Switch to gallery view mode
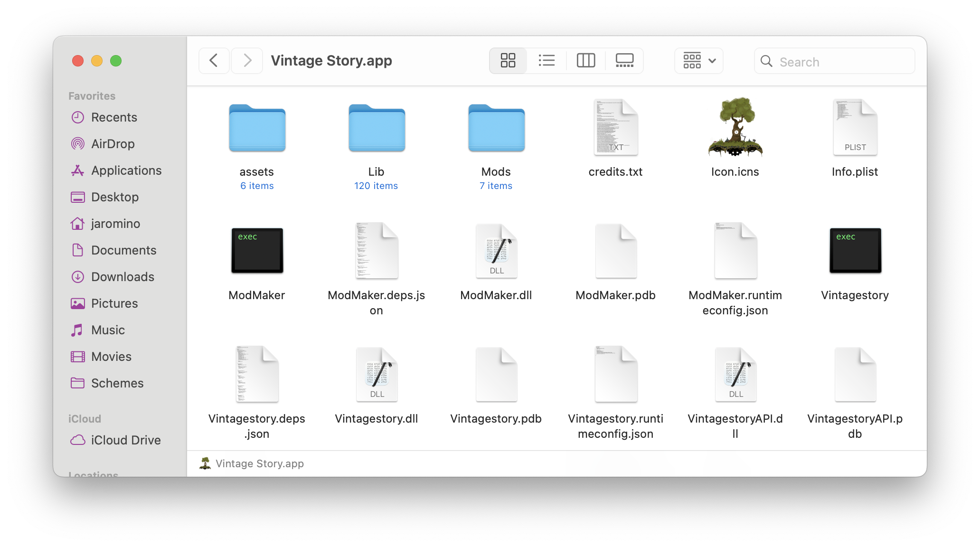 (x=624, y=61)
